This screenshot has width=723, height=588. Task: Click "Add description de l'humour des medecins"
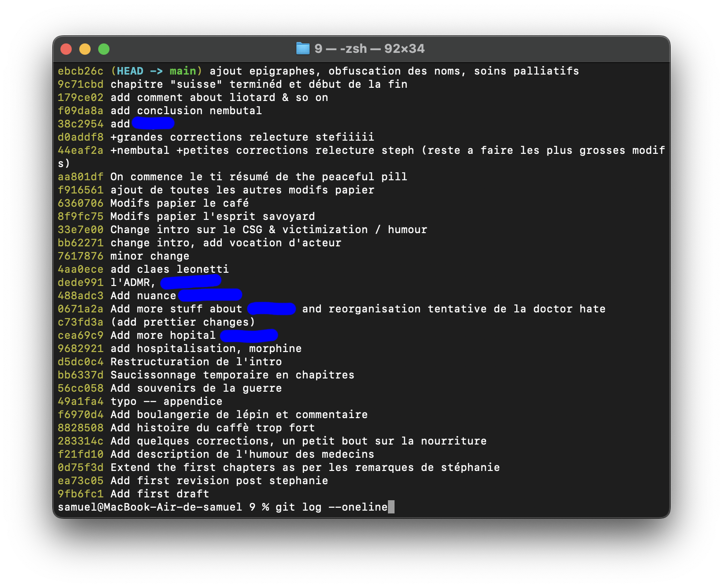242,454
